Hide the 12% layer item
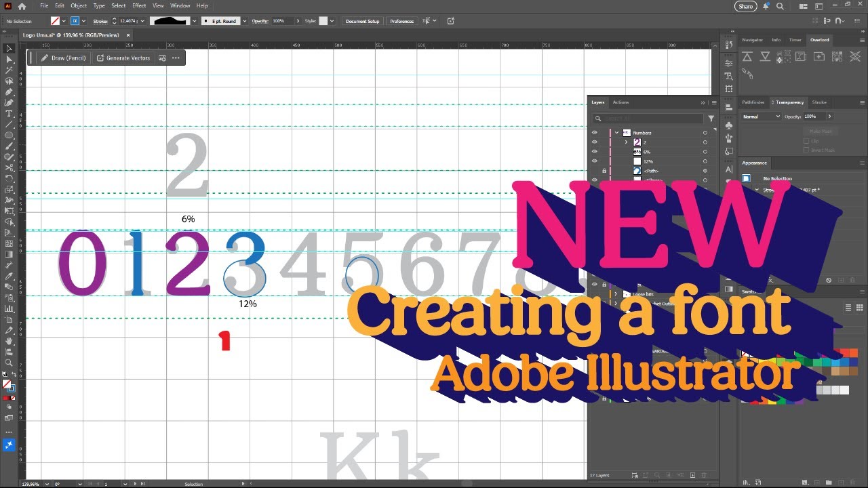868x488 pixels. coord(595,161)
